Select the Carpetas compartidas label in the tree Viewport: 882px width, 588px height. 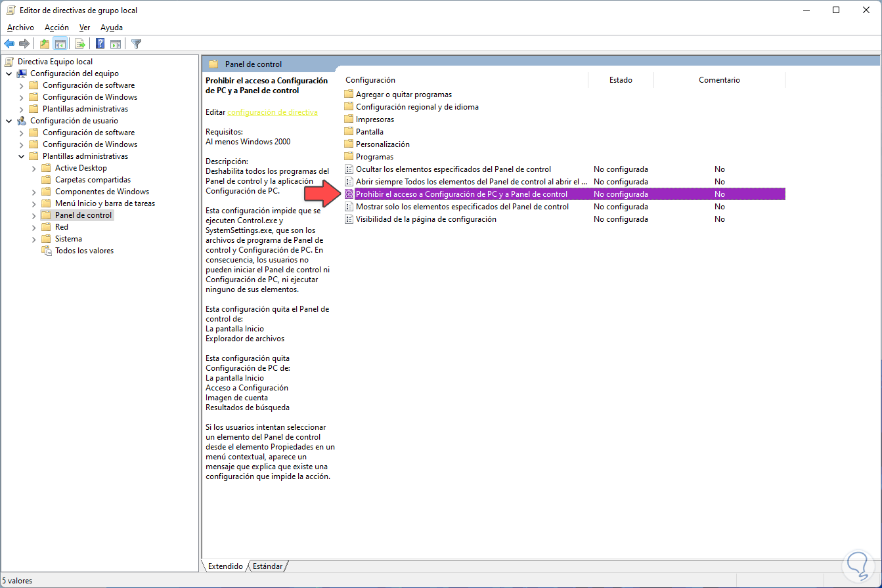click(x=93, y=180)
